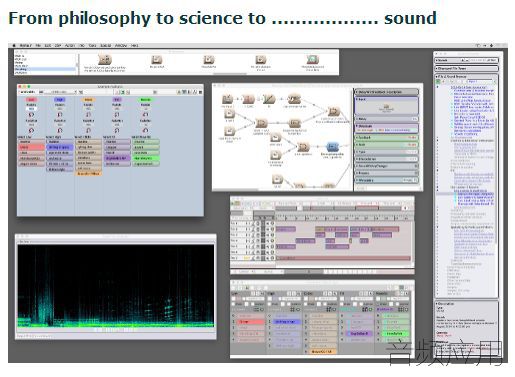
Task: Select the diagonal-line module in signal flow top row
Action: (x=269, y=99)
